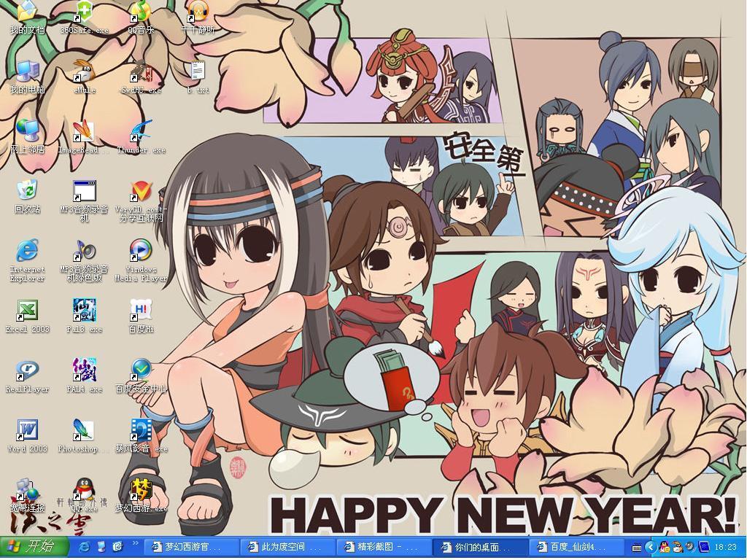
Task: Open the 回收站 recycle bin
Action: pyautogui.click(x=27, y=191)
